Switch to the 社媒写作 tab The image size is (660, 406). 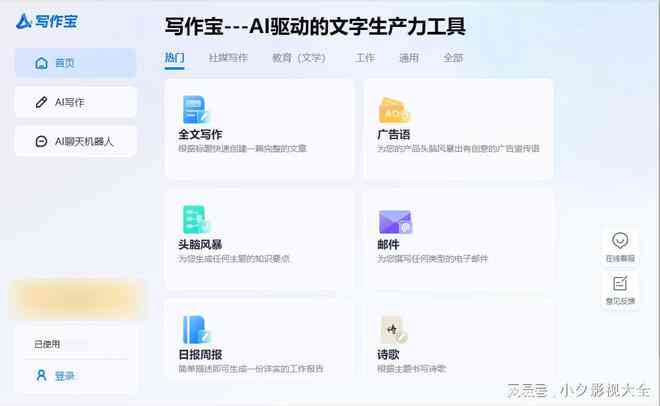tap(228, 58)
